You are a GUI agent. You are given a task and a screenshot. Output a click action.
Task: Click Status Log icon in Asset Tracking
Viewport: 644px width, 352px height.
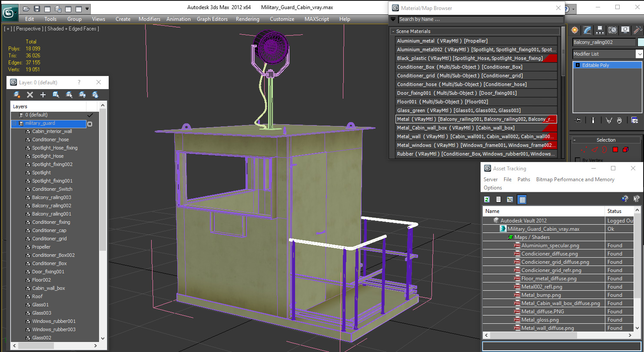pyautogui.click(x=498, y=199)
